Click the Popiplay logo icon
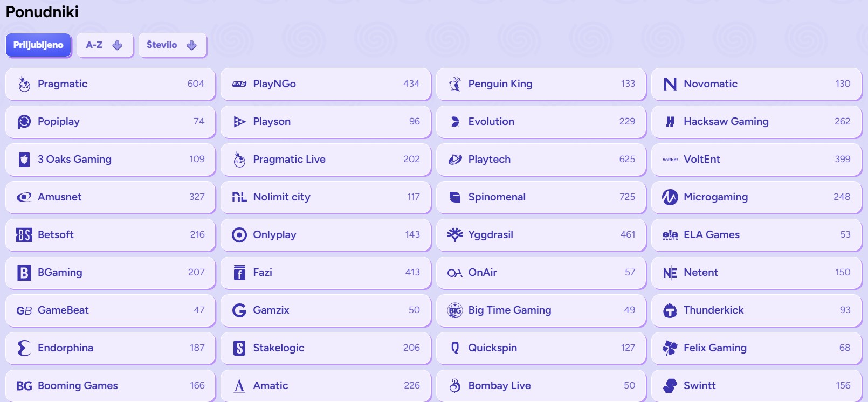Viewport: 868px width, 402px height. pyautogui.click(x=24, y=122)
